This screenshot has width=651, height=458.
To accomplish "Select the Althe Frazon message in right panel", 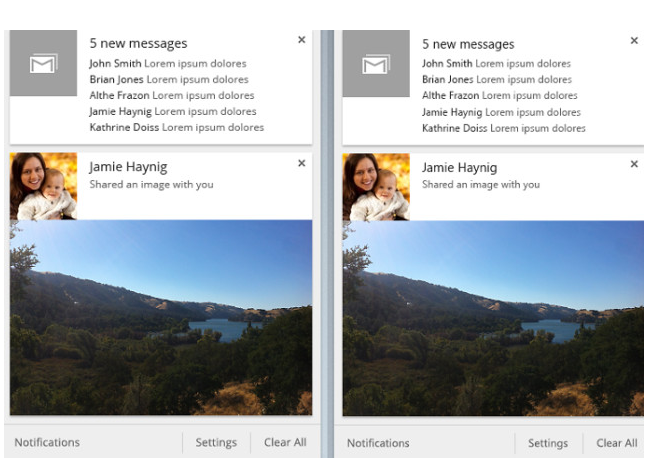I will pos(499,96).
